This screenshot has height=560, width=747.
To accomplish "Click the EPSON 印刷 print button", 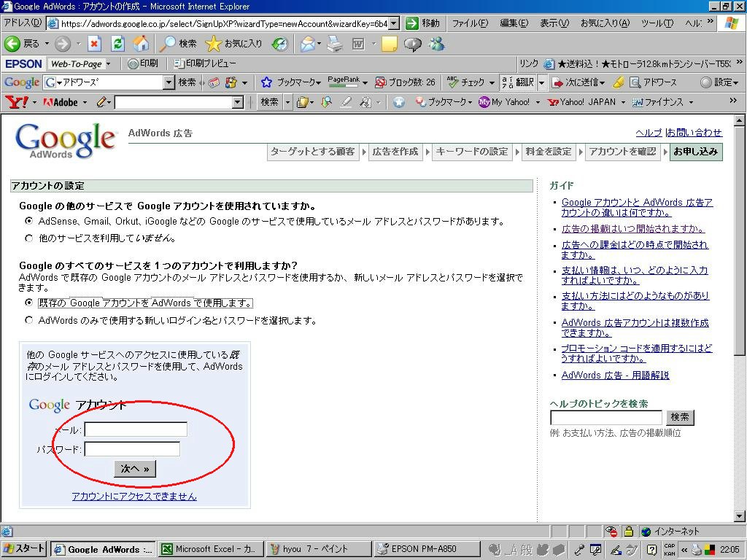I will [143, 63].
